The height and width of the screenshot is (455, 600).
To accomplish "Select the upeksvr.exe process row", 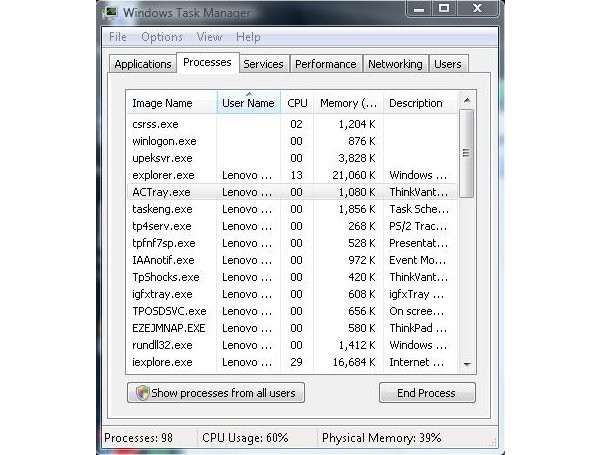I will pyautogui.click(x=292, y=158).
